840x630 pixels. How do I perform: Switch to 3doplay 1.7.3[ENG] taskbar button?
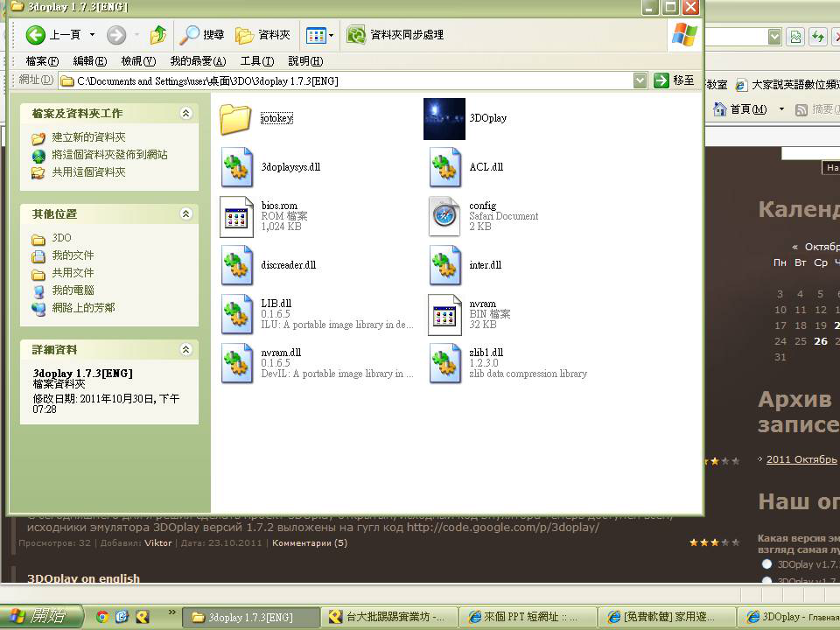251,618
